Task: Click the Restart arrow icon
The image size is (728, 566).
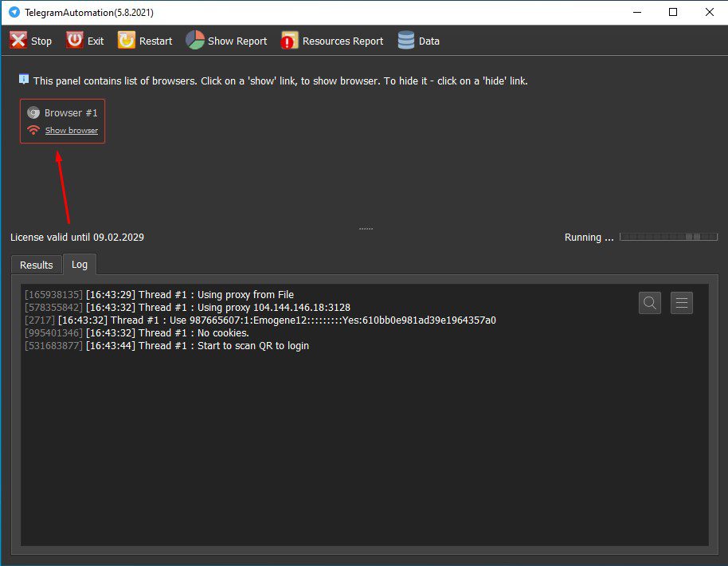Action: pyautogui.click(x=127, y=41)
